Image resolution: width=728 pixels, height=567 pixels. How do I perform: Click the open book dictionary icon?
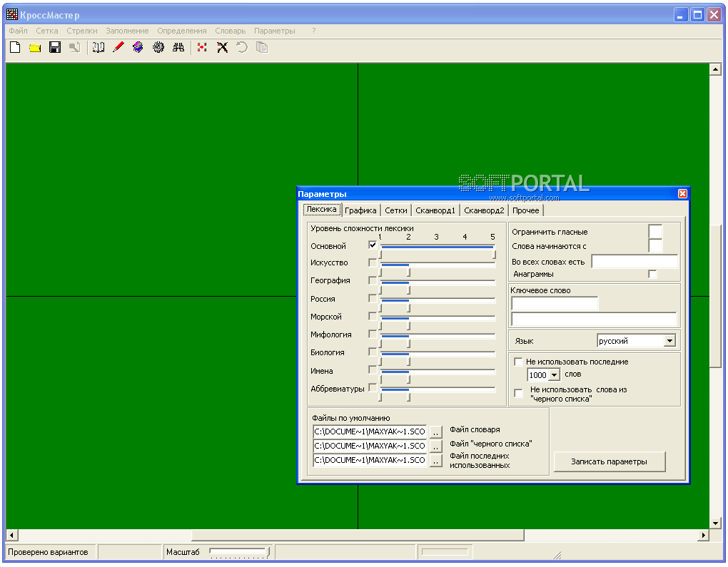pyautogui.click(x=98, y=48)
